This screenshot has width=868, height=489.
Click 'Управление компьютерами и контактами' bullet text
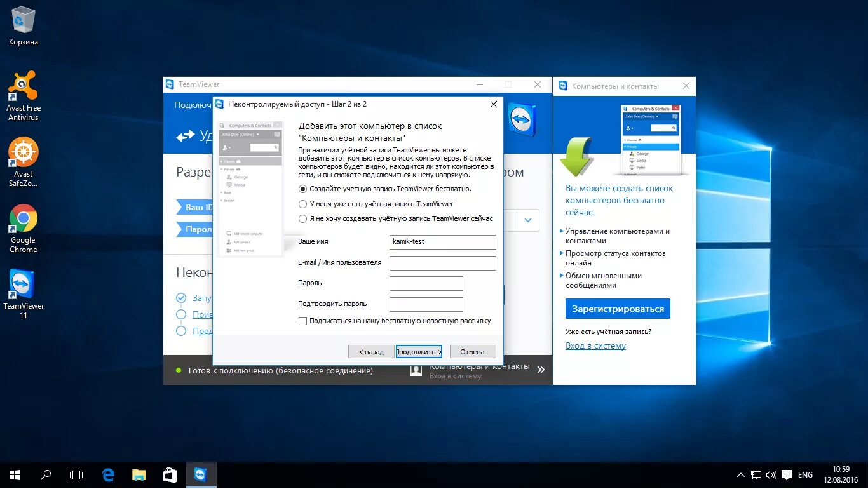pos(618,236)
